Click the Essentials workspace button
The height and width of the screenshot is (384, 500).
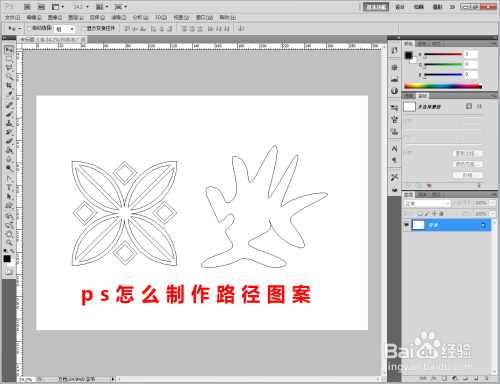(376, 7)
